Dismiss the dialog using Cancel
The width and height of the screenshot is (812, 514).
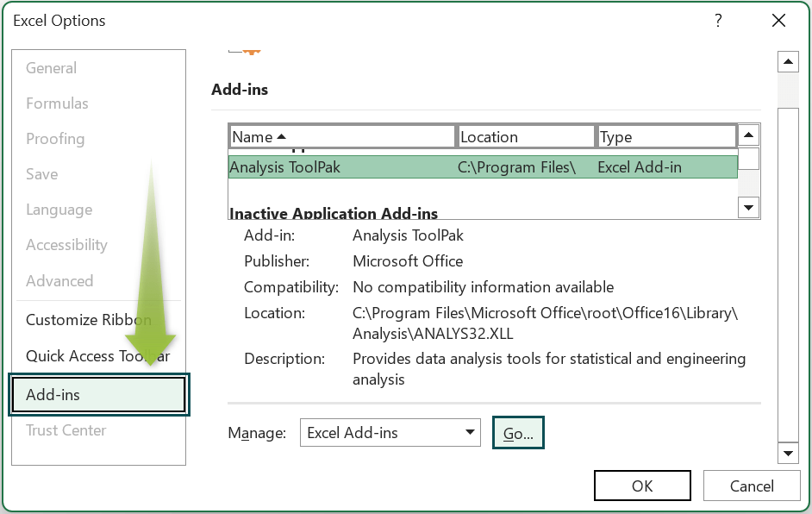tap(752, 486)
